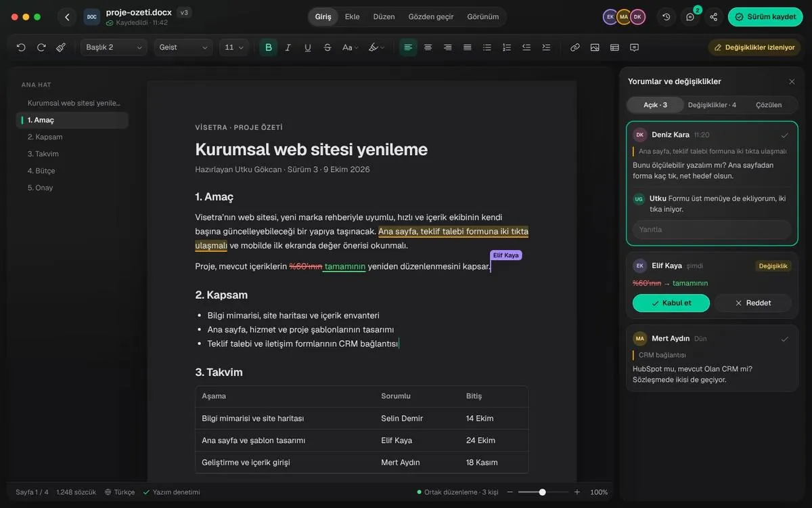Align text to the right
Screen dimensions: 812x508
[x=447, y=47]
